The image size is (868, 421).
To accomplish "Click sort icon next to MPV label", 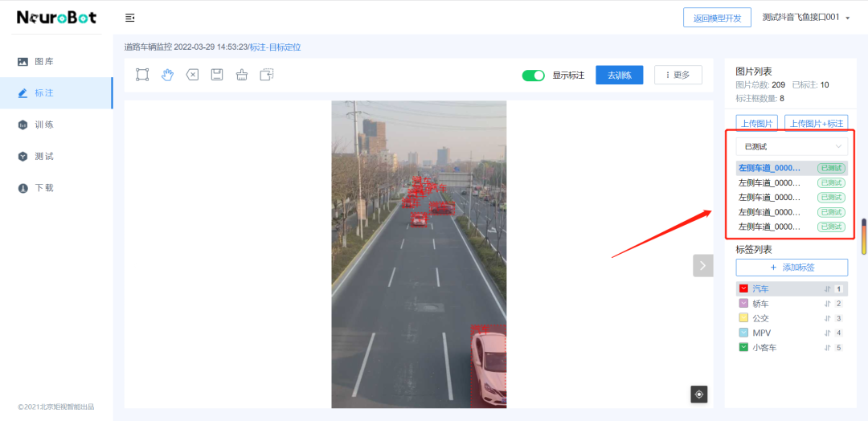I will click(x=828, y=333).
